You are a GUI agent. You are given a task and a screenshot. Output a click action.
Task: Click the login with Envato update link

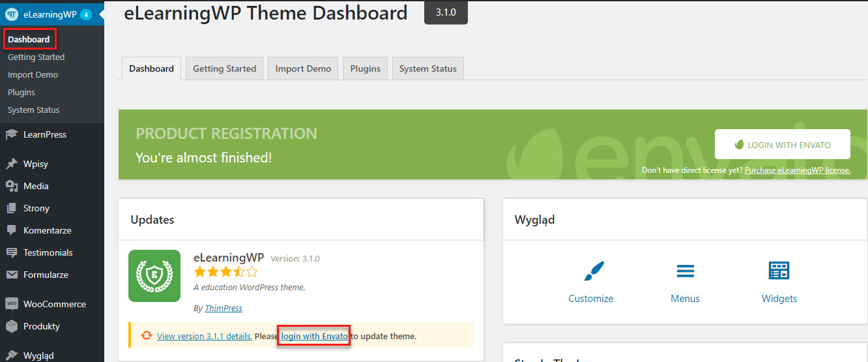[315, 336]
